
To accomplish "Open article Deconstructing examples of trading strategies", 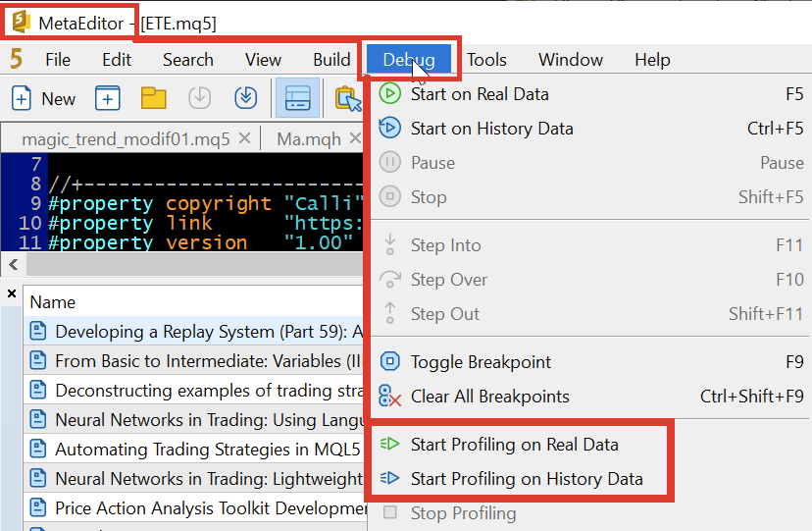I will click(195, 391).
